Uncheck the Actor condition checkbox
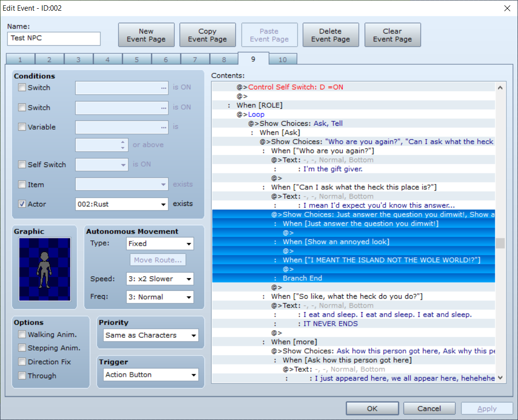The height and width of the screenshot is (420, 518). (x=22, y=204)
